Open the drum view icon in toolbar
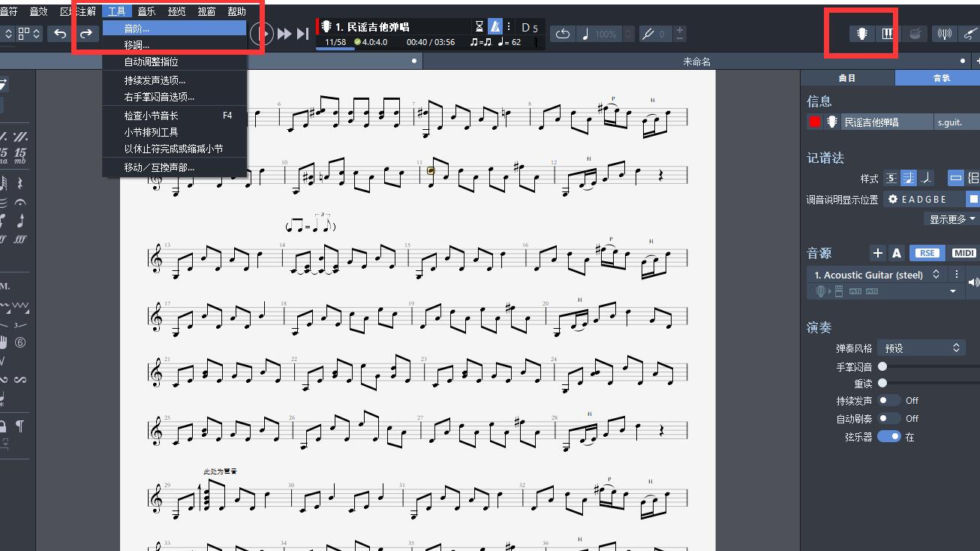 (x=915, y=34)
